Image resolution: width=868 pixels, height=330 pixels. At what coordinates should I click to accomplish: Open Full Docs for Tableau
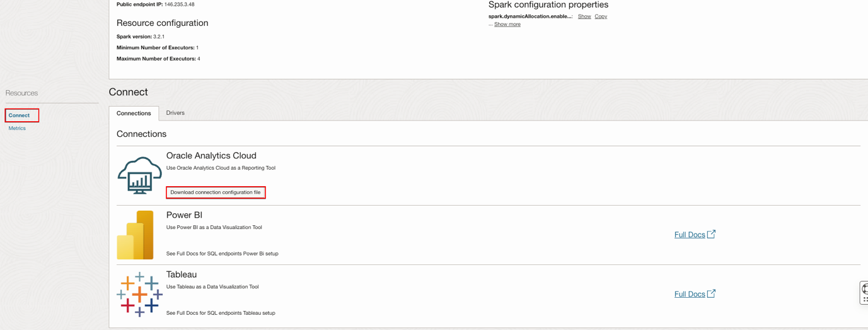click(689, 294)
